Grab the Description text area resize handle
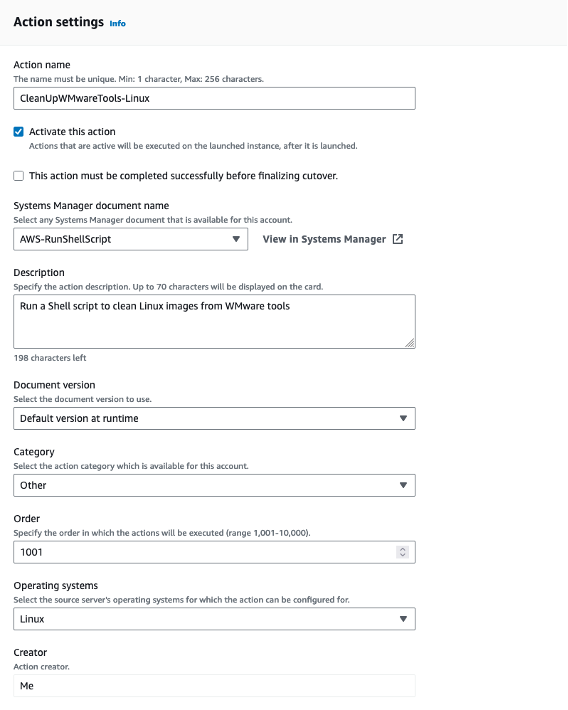 (409, 343)
